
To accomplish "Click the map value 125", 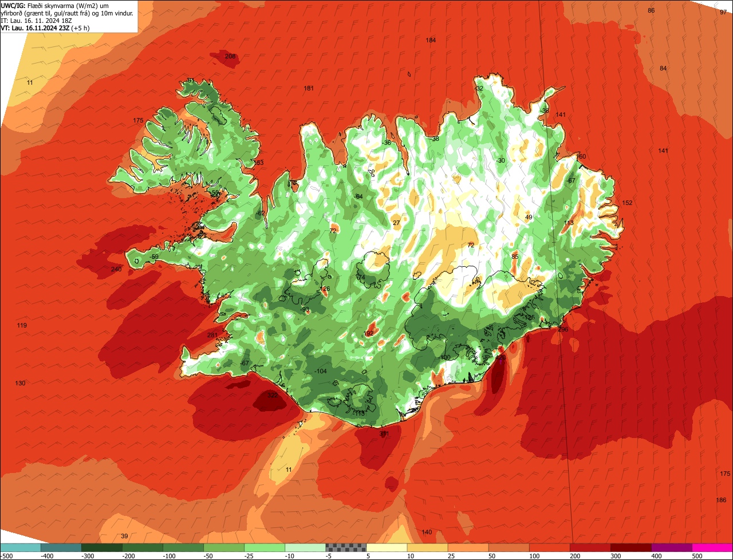I will [x=530, y=317].
